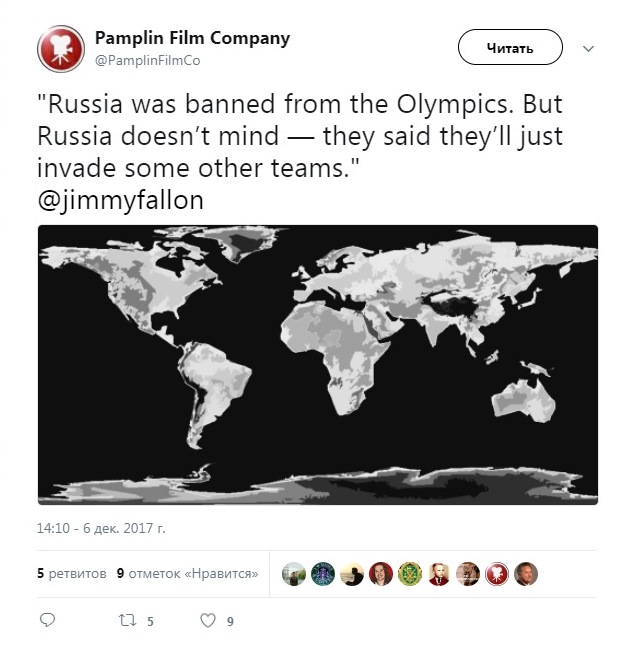View the 9 отметок «Нравится» list
This screenshot has height=655, width=629.
187,574
